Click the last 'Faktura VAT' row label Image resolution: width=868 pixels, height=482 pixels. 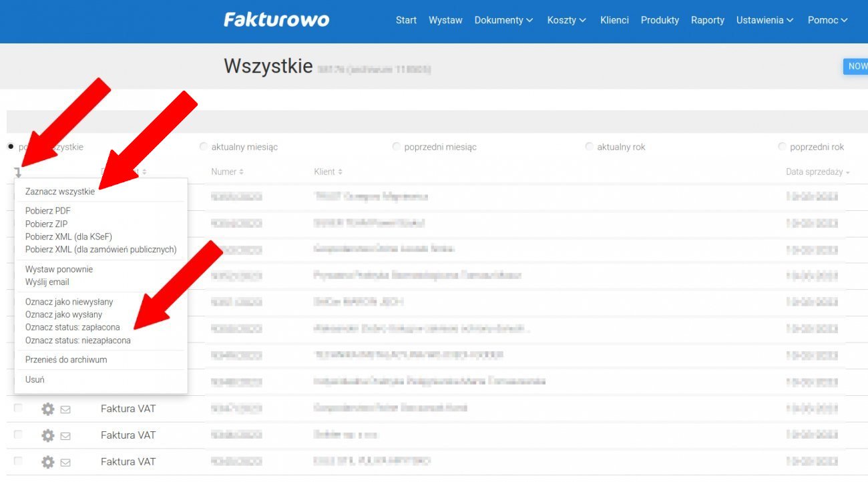(128, 462)
